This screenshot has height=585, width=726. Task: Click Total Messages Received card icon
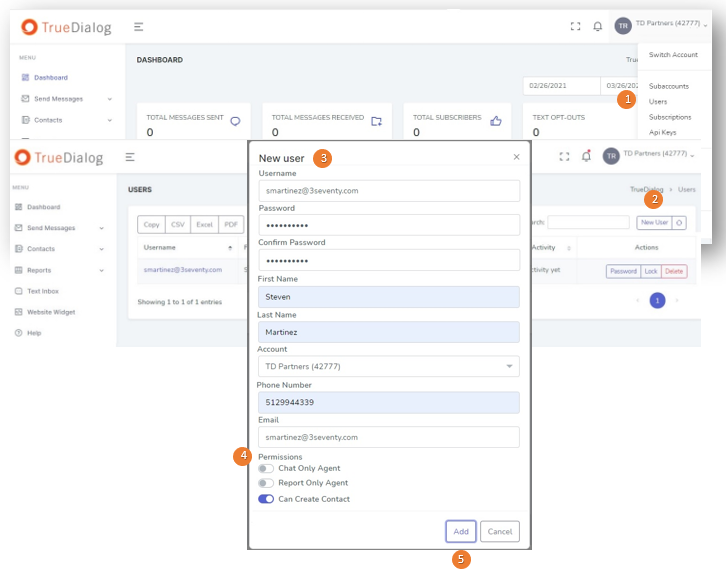(x=376, y=121)
